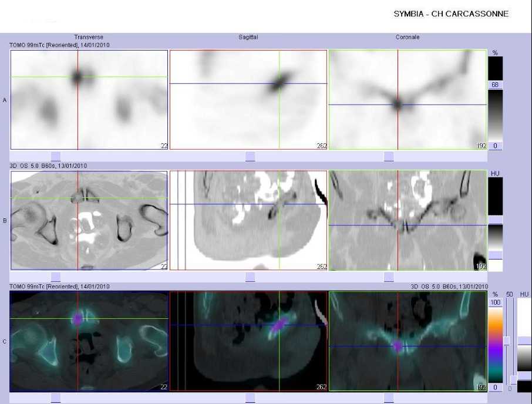Select the fused coronal image in row C
The height and width of the screenshot is (404, 532).
click(x=408, y=341)
